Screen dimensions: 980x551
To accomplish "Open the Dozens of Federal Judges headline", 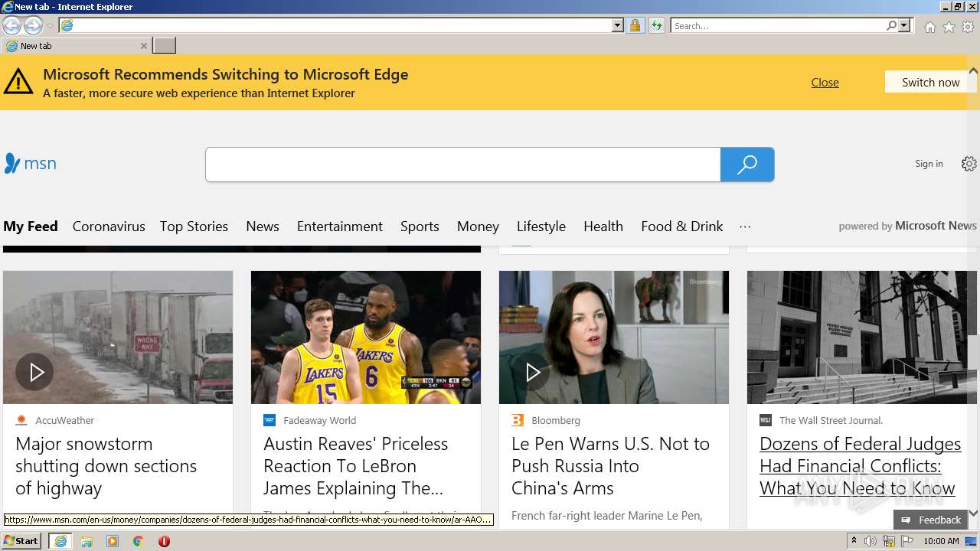I will 860,466.
